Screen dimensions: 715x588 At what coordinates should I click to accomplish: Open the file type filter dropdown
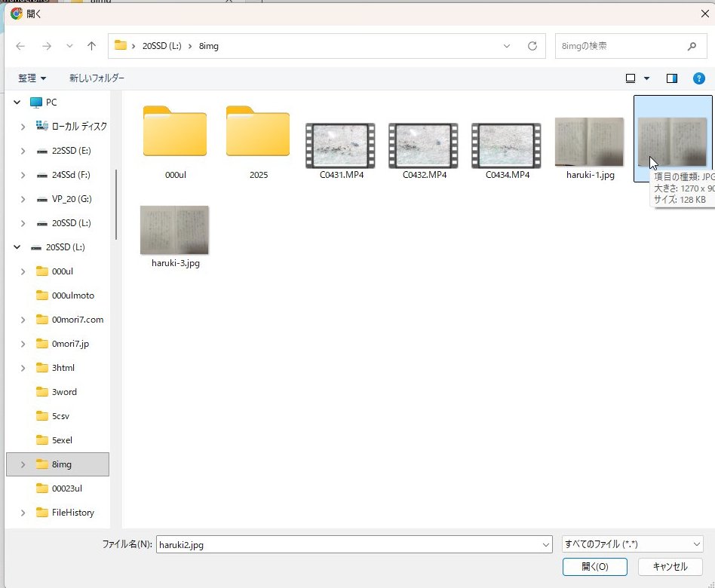point(632,544)
